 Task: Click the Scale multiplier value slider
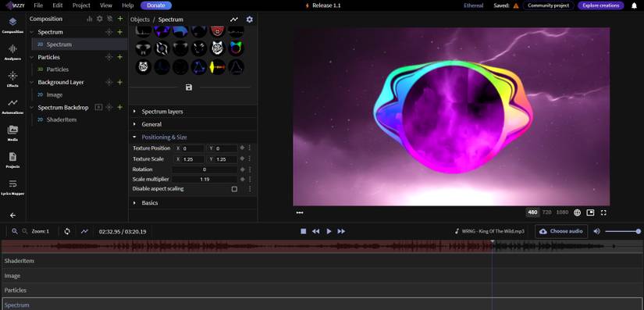point(205,179)
